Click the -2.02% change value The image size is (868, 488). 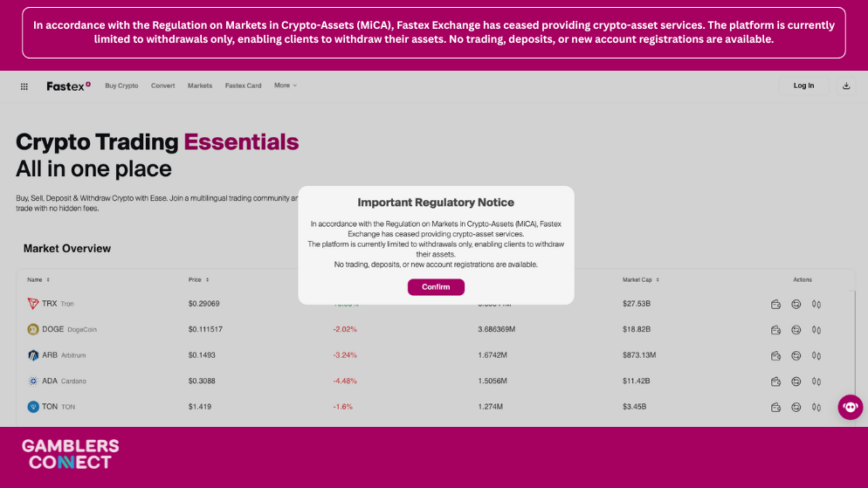345,329
